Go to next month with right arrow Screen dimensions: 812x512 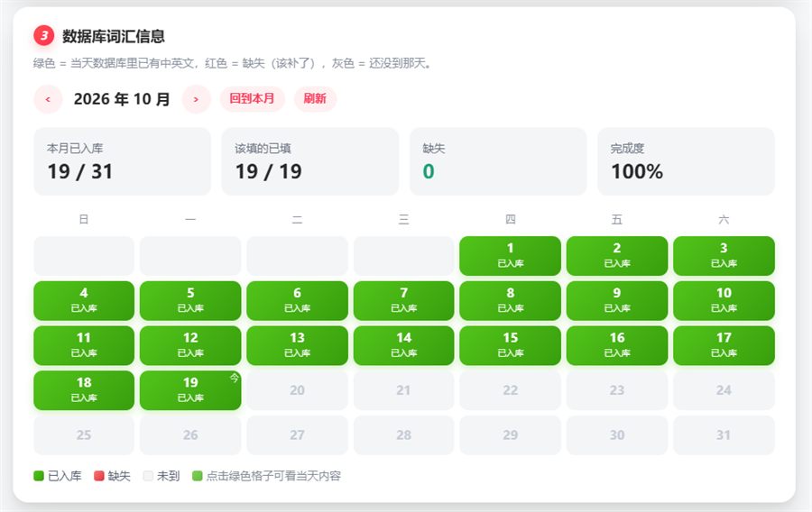point(197,99)
